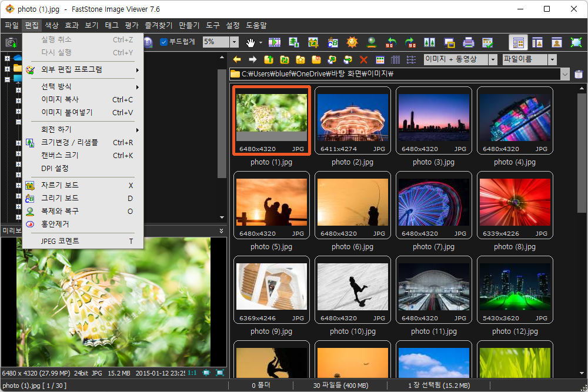
Task: Open Resize/Resample toolbar icon
Action: (x=293, y=42)
